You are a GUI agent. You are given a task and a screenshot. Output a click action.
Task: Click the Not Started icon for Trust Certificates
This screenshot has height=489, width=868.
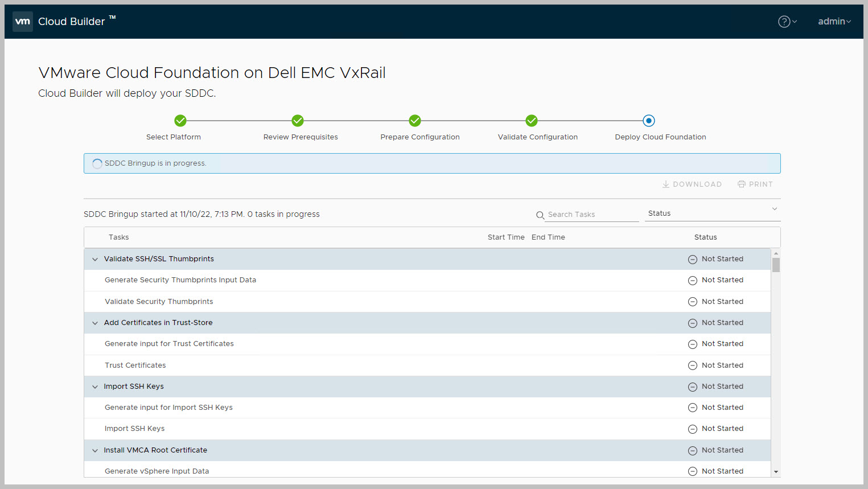pos(693,365)
